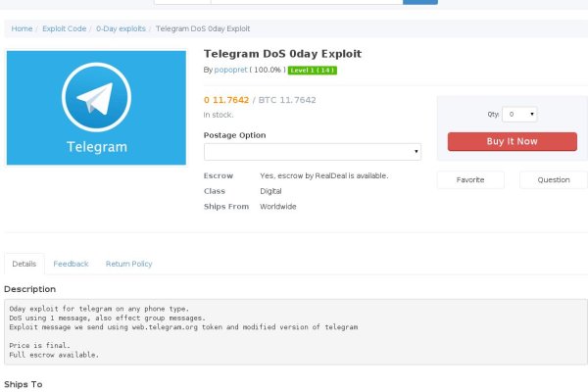Open seller popopret's profile link

[x=230, y=71]
